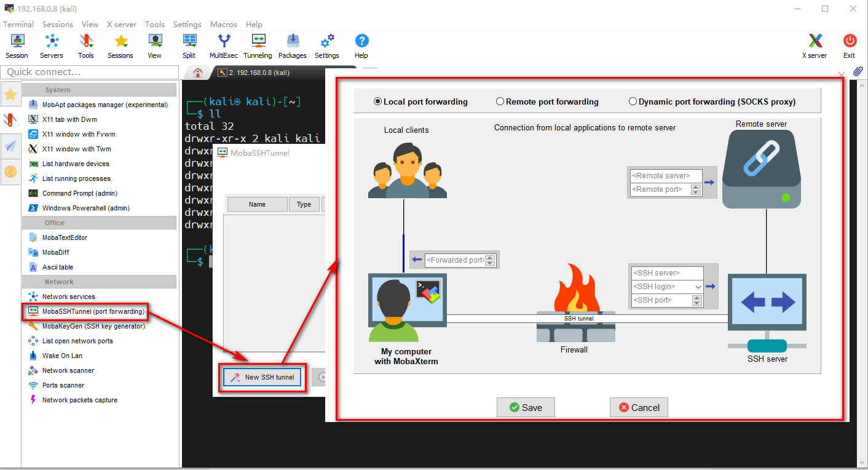Launch X11 window with Twm
Screen dimensions: 868x470
[x=71, y=149]
